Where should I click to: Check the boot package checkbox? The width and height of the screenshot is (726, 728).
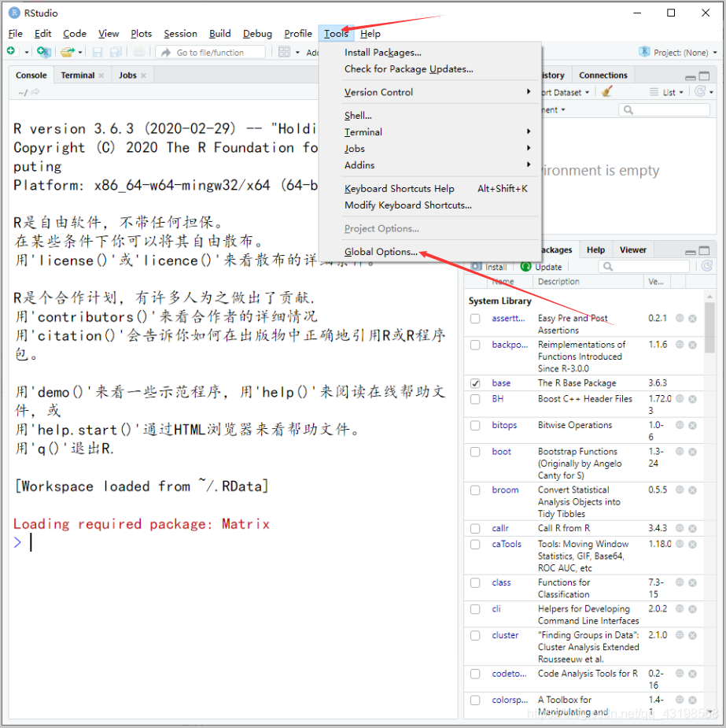pyautogui.click(x=475, y=452)
